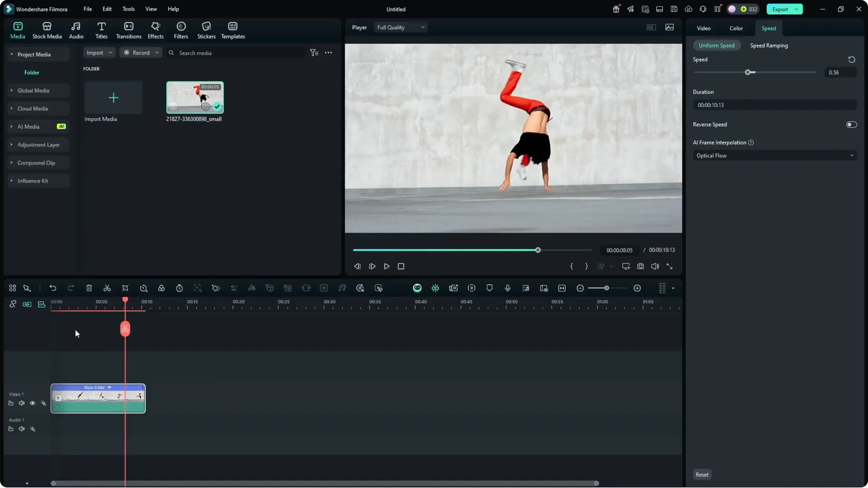This screenshot has height=488, width=868.
Task: Mute the Audio 1 track
Action: click(22, 428)
